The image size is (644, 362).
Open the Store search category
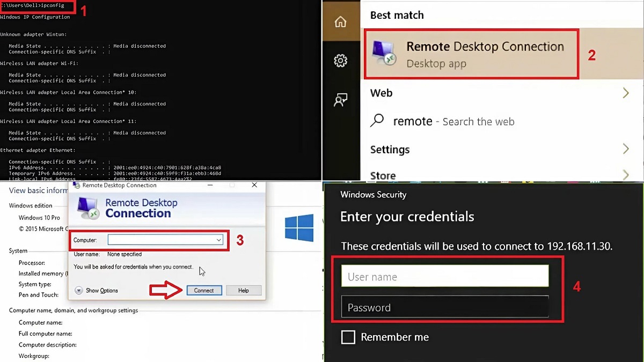pos(383,175)
